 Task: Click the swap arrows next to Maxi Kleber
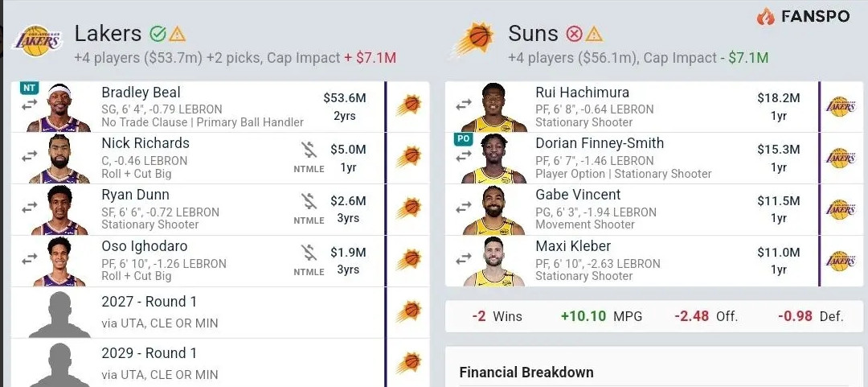pos(464,258)
